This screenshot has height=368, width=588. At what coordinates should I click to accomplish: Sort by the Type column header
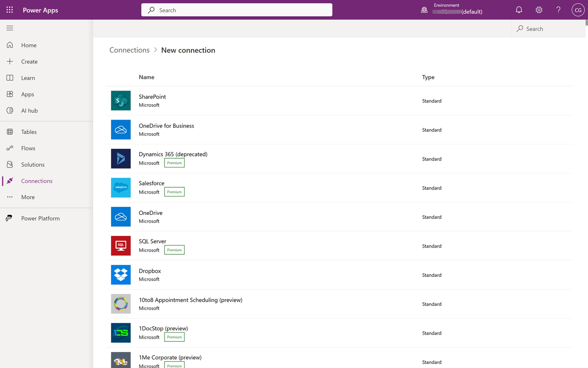[428, 77]
